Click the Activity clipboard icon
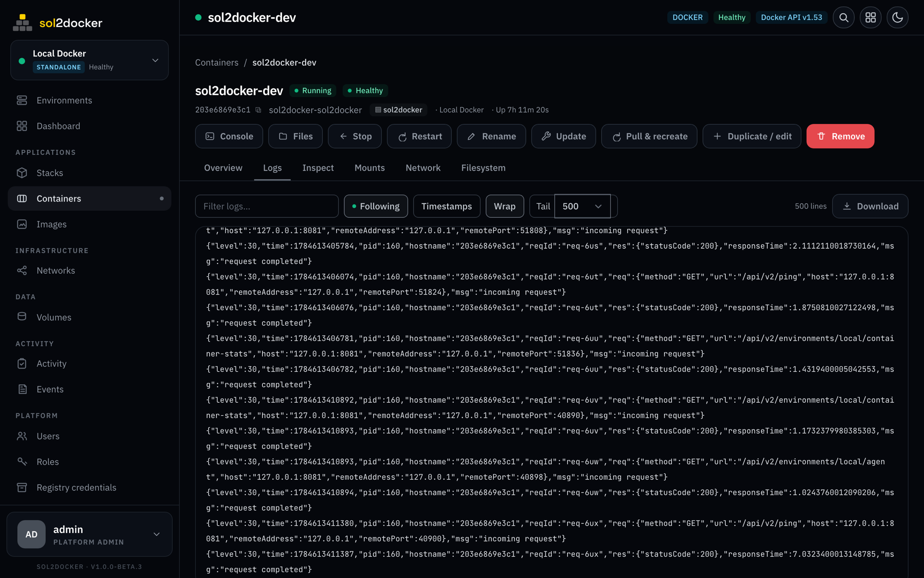Image resolution: width=924 pixels, height=578 pixels. coord(22,363)
